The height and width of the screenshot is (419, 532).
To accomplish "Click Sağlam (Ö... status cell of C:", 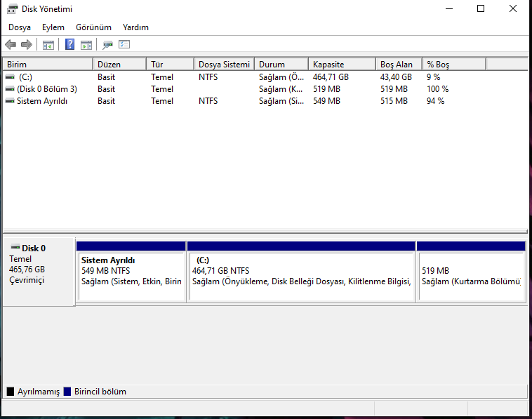I will [x=281, y=77].
